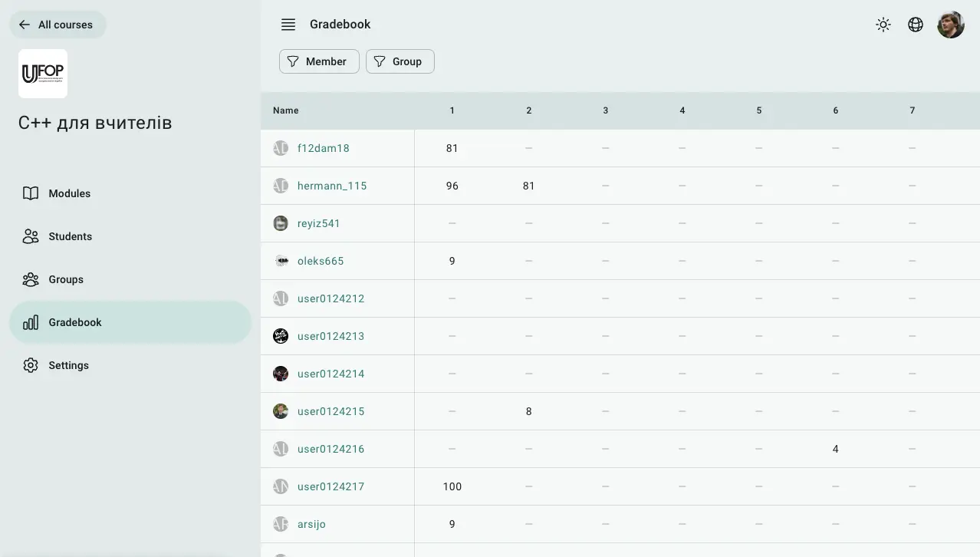Screen dimensions: 980x557
Task: Click the avatar of user0124215
Action: pyautogui.click(x=281, y=411)
